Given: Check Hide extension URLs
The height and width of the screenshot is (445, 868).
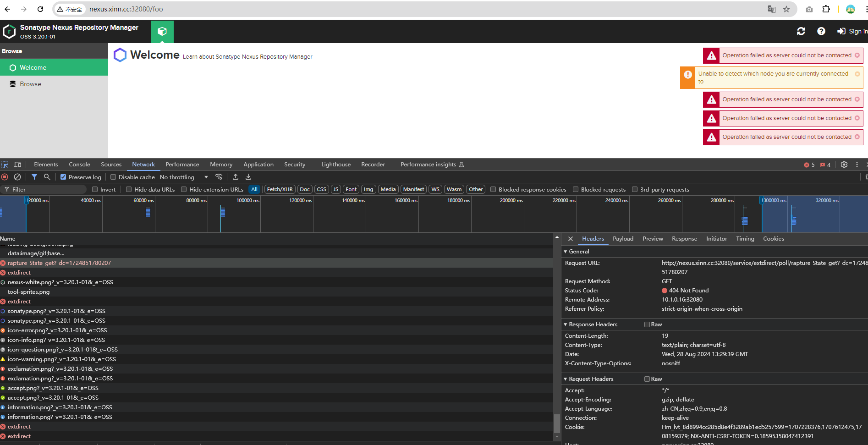Looking at the screenshot, I should coord(184,190).
